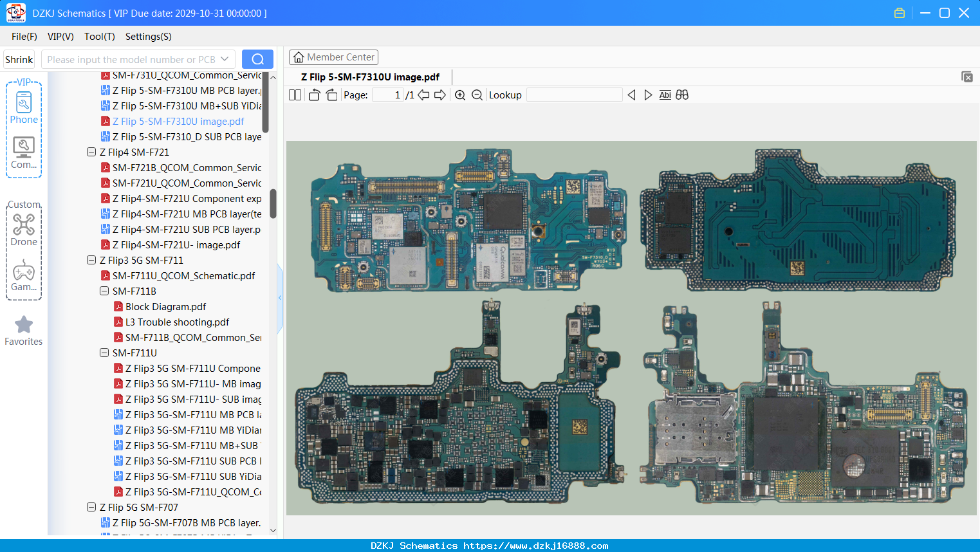Open Z Flip4-SM-F721U Component exp file

pyautogui.click(x=181, y=199)
